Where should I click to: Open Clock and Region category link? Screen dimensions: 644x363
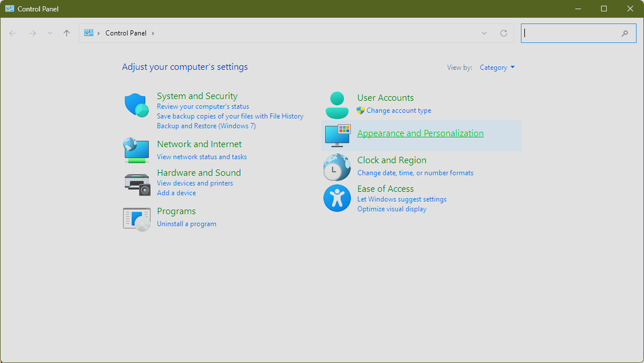click(392, 160)
